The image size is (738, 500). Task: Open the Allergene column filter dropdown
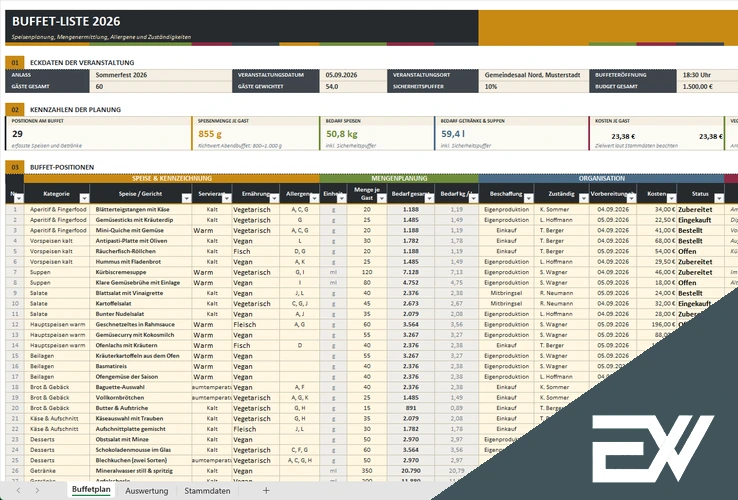314,198
